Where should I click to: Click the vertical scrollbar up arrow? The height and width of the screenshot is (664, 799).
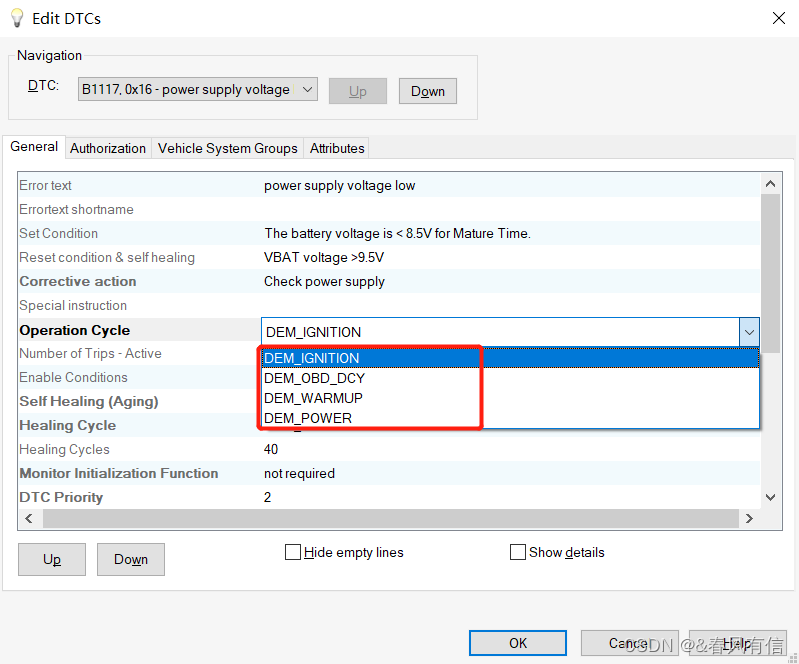click(770, 184)
